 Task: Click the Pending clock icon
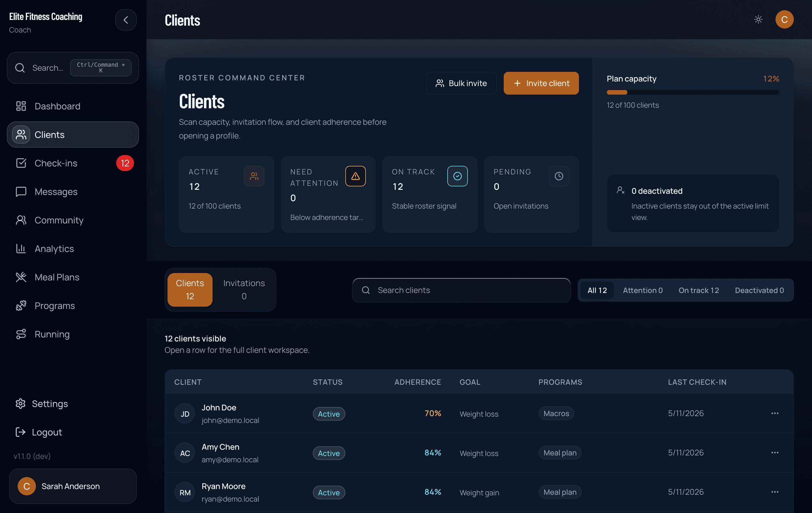pyautogui.click(x=559, y=176)
